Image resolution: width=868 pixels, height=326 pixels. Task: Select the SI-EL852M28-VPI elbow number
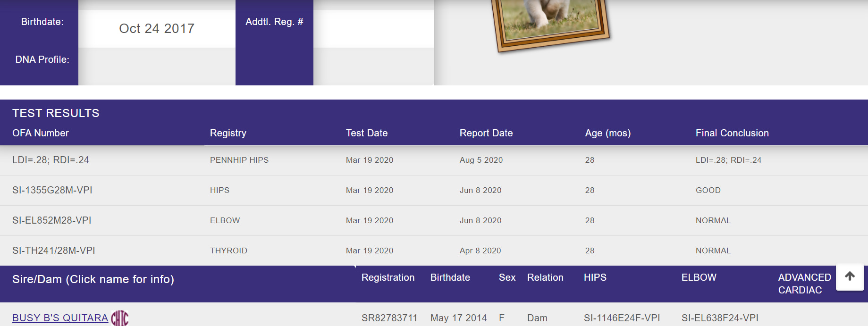(x=52, y=220)
